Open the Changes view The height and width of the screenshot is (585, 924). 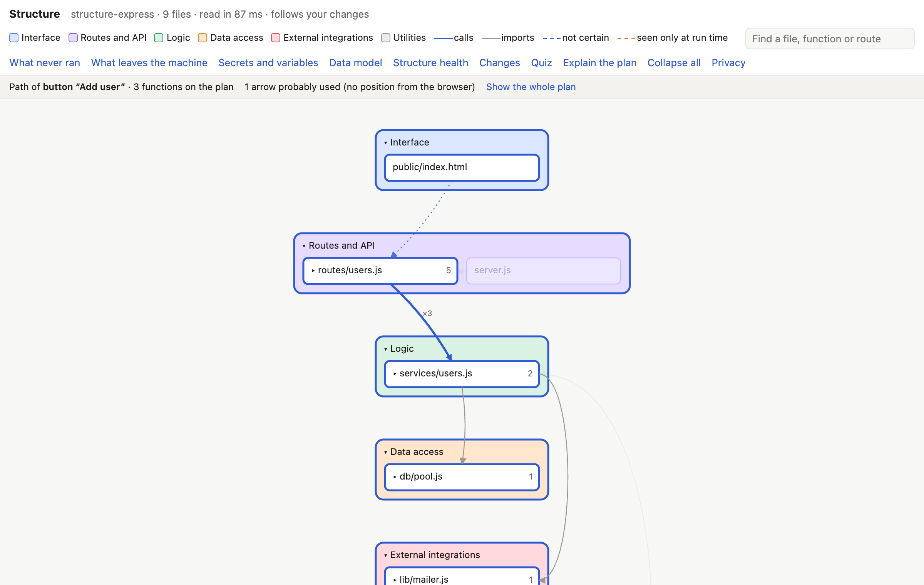tap(500, 63)
